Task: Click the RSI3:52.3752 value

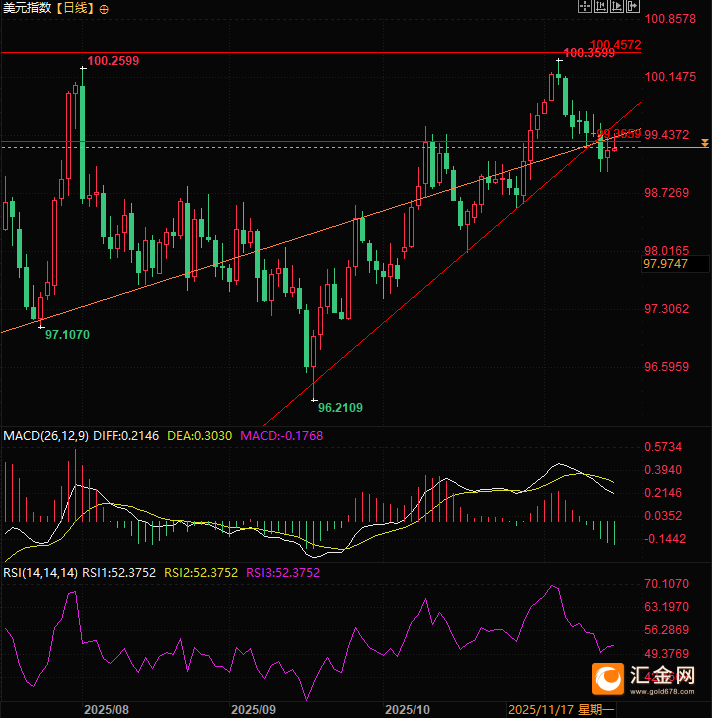Action: [283, 573]
